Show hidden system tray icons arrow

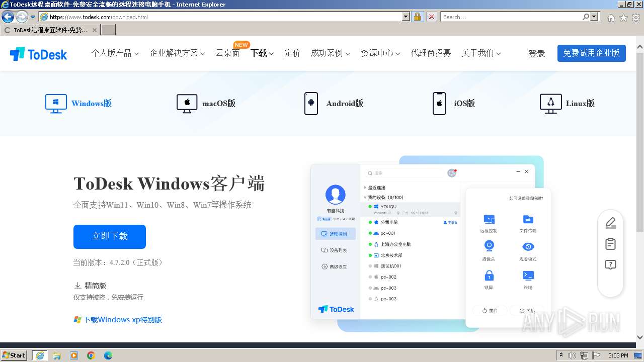(561, 355)
